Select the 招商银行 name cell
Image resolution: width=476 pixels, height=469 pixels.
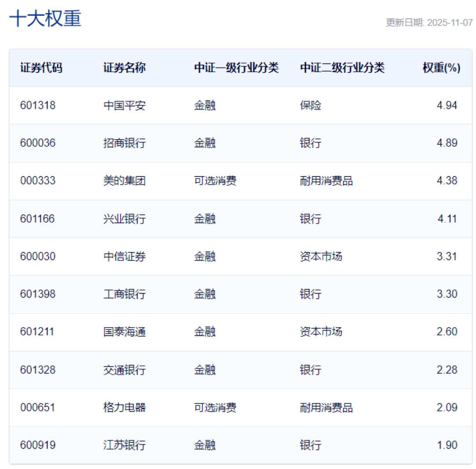pyautogui.click(x=124, y=143)
